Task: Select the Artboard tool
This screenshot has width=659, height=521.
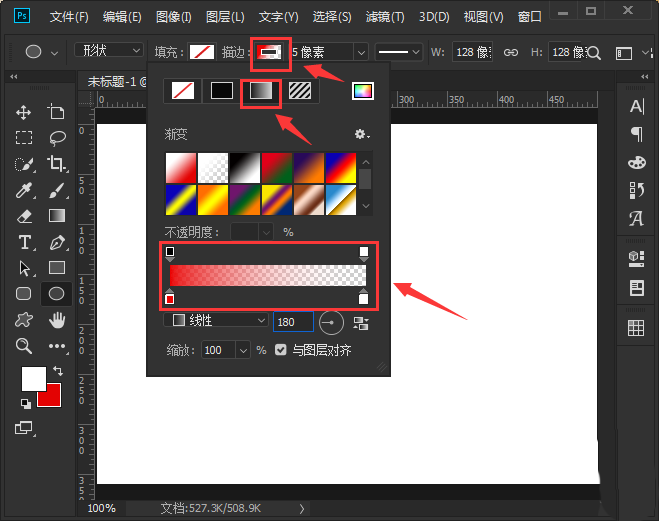Action: coord(56,112)
